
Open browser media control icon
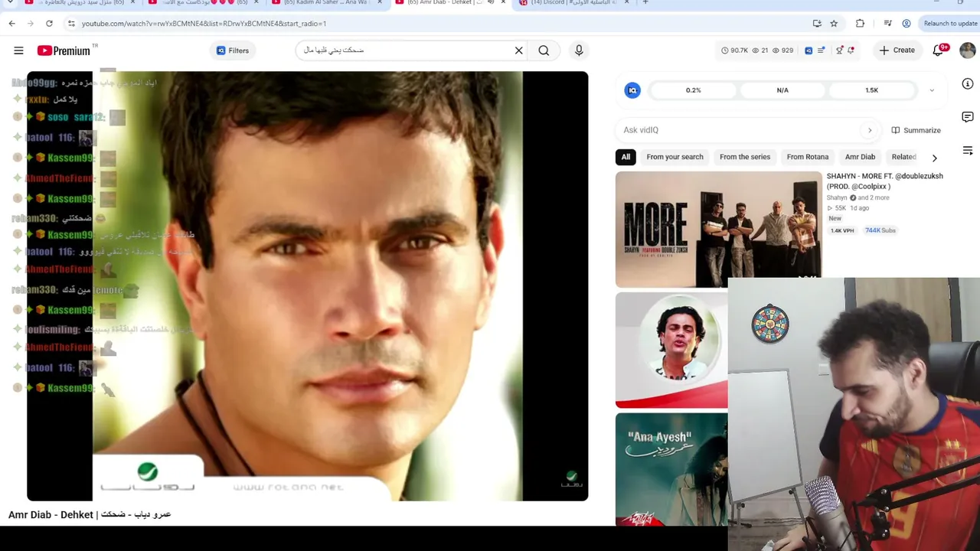(x=887, y=24)
